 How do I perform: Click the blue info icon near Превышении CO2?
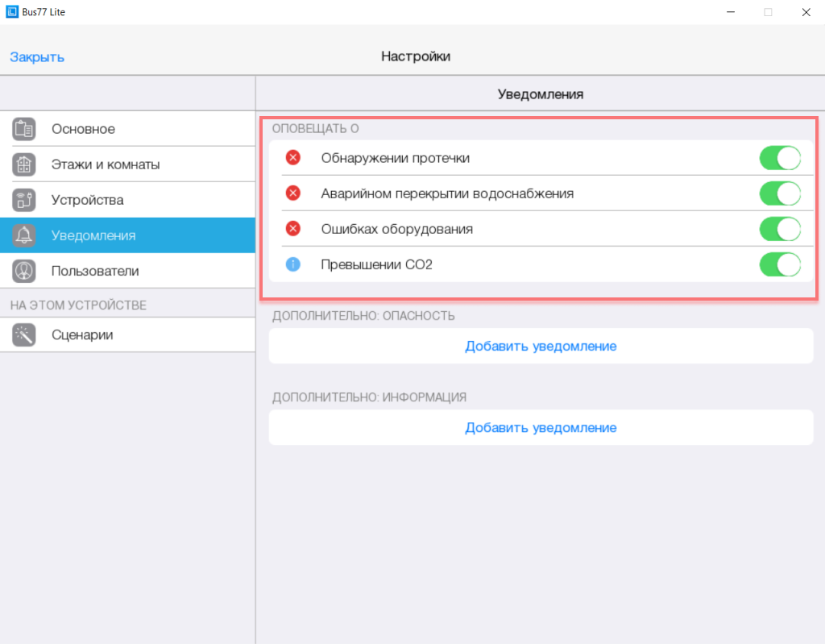(292, 264)
